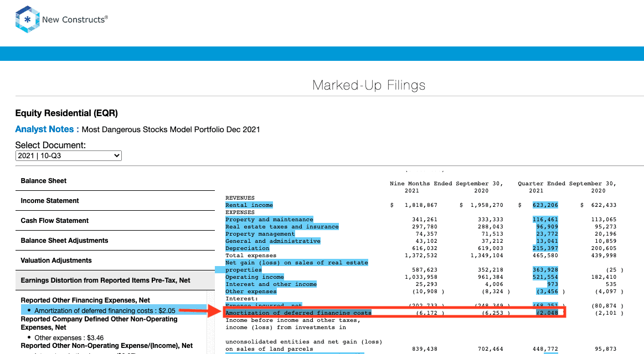Click Net gain (loss) on sales label
Image resolution: width=644 pixels, height=354 pixels.
[297, 263]
